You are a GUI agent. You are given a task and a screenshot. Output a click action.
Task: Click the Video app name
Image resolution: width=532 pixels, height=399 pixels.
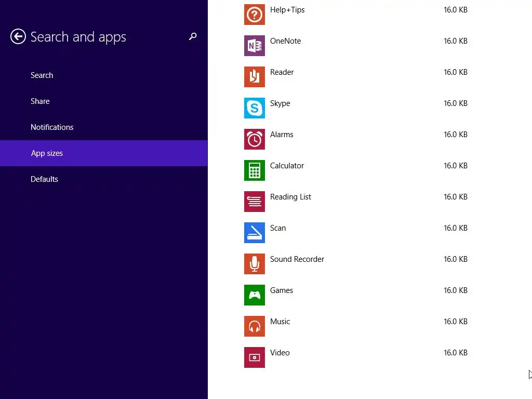[280, 353]
